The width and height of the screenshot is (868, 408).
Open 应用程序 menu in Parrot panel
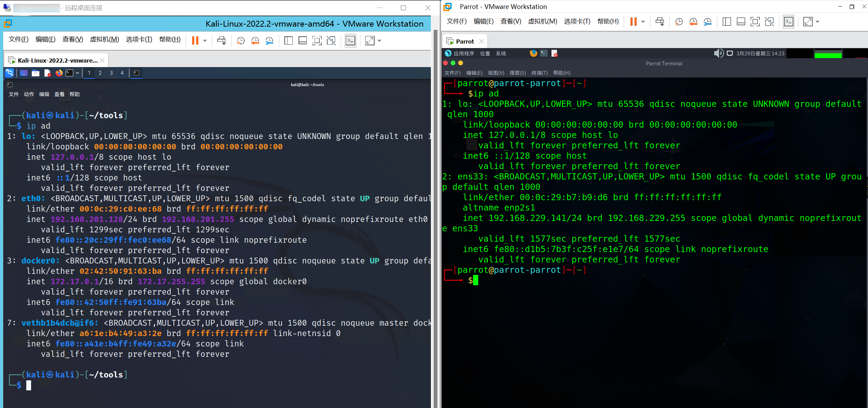463,53
